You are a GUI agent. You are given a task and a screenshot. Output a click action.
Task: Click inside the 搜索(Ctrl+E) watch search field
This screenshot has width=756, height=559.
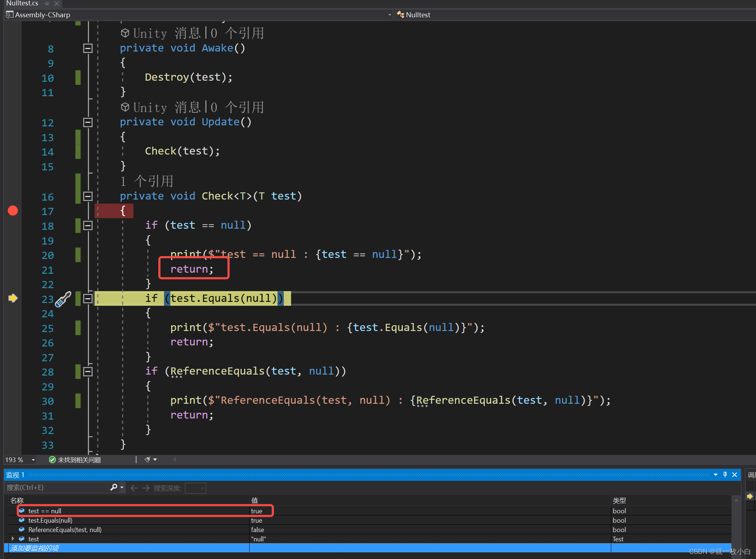[58, 487]
